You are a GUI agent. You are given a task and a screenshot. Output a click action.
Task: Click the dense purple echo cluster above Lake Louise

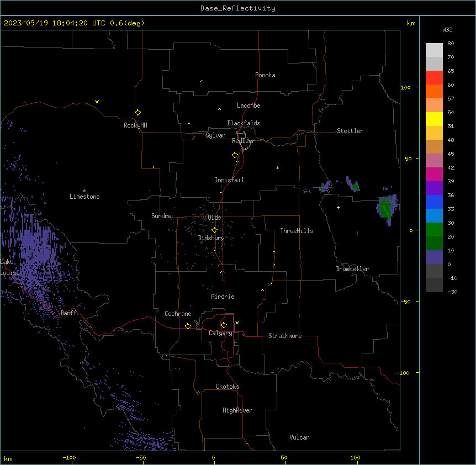(36, 246)
